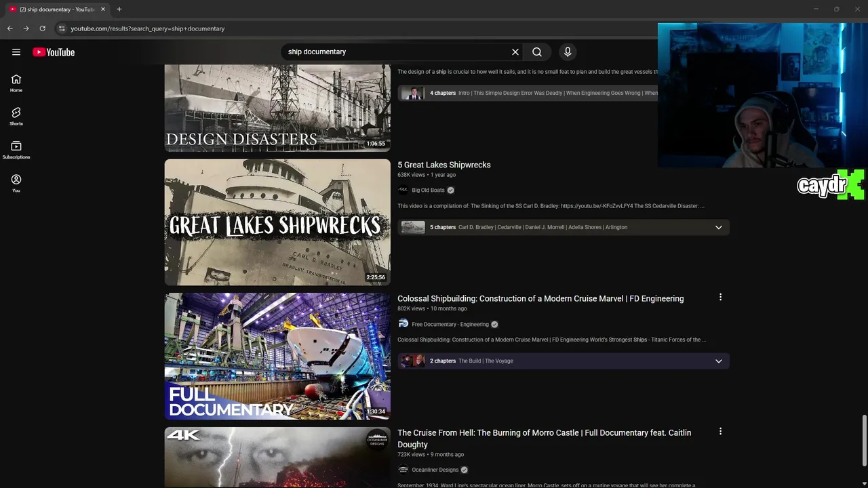Click the 2 chapters thumbnail image
This screenshot has height=488, width=868.
point(413,361)
